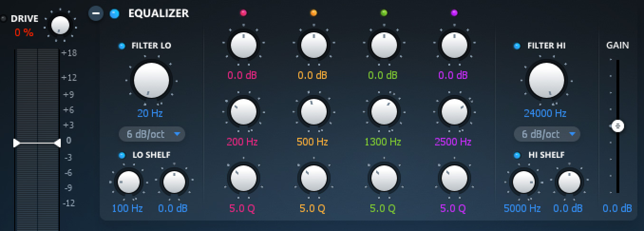Select the pink 5.0 Q value

pyautogui.click(x=242, y=208)
